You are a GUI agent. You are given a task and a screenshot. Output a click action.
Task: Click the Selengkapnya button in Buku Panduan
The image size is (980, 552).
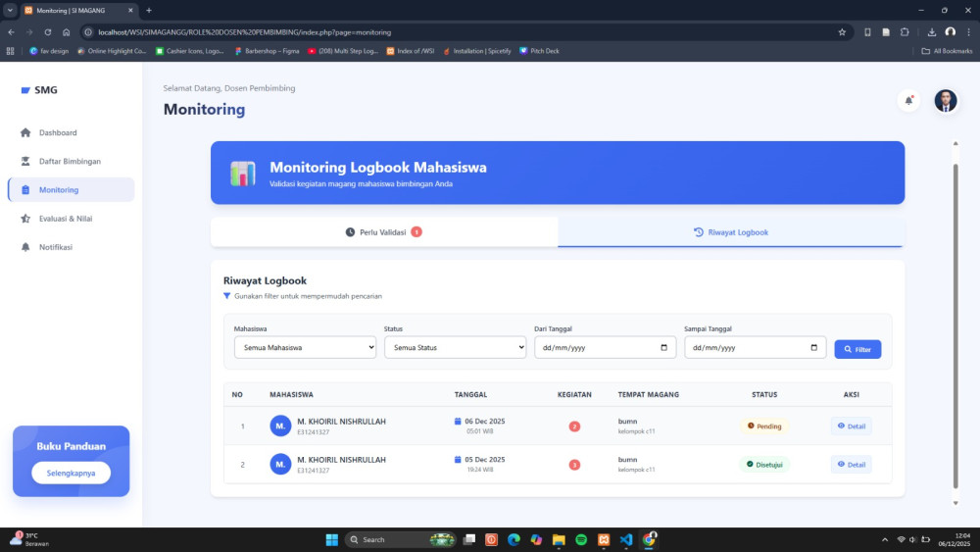coord(71,473)
